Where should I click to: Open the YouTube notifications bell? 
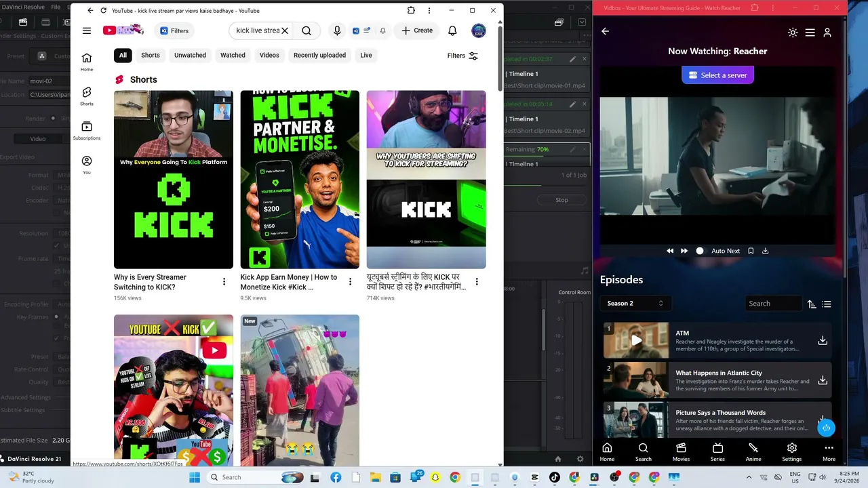pos(452,30)
